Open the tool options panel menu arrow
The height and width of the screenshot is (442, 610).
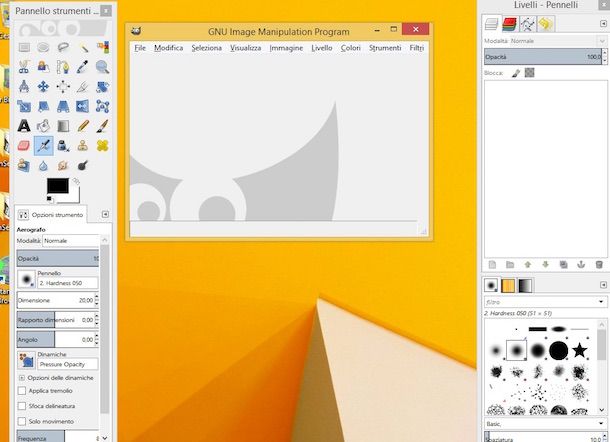point(105,214)
